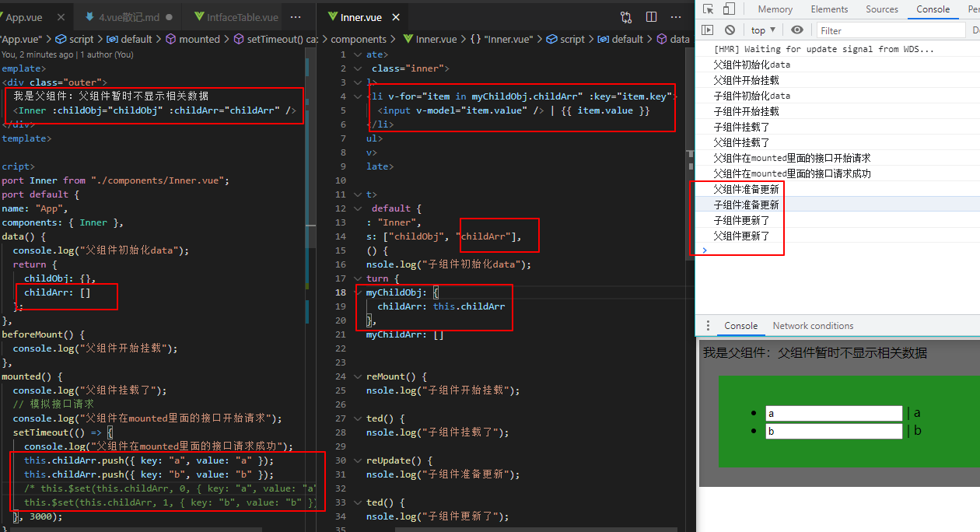980x532 pixels.
Task: Collapse the fold arrow at line 18
Action: pyautogui.click(x=358, y=292)
